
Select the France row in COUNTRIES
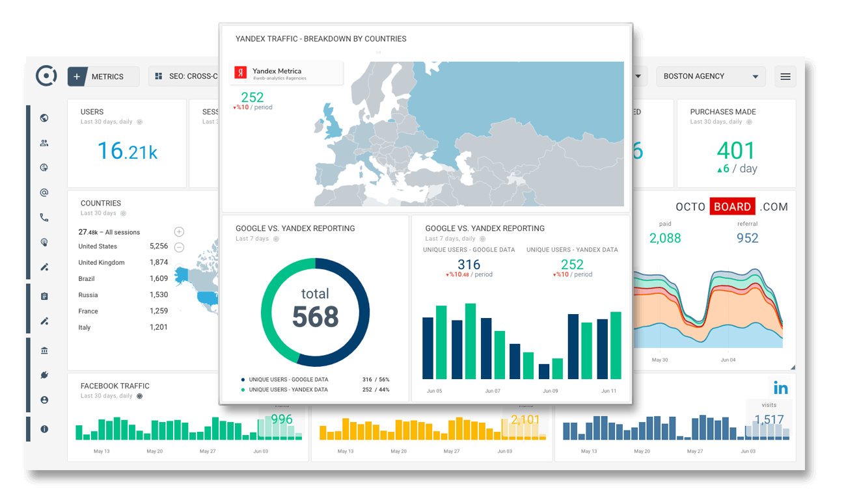point(123,312)
